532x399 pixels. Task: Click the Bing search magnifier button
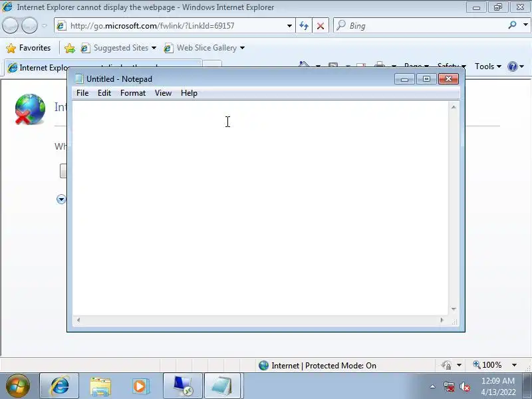pos(512,25)
